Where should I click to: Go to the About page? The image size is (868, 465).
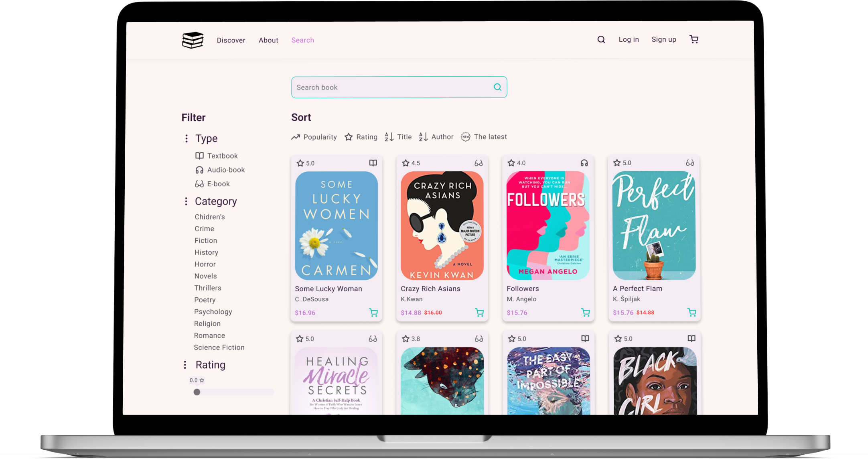[268, 40]
